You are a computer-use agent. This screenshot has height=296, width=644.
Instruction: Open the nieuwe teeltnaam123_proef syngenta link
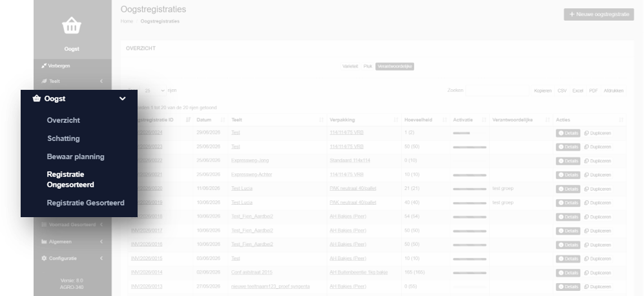tap(270, 286)
